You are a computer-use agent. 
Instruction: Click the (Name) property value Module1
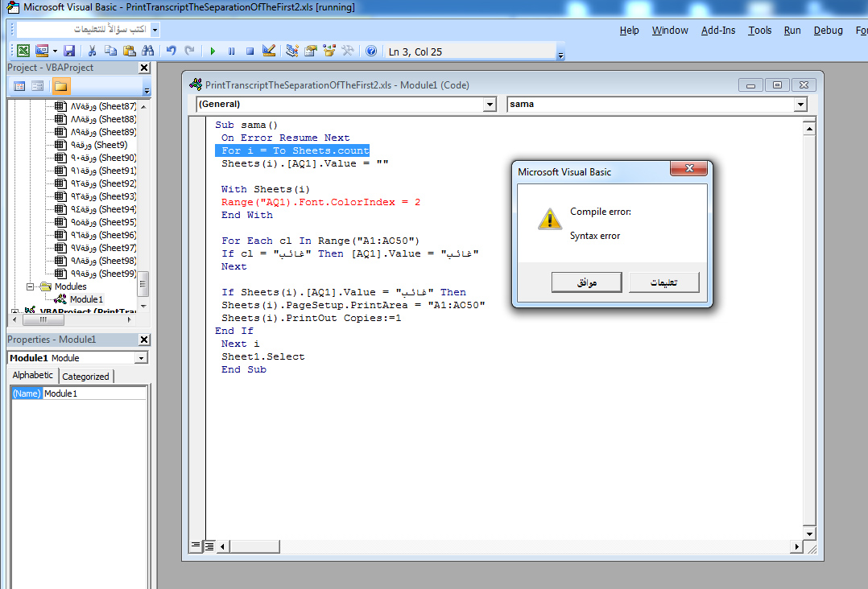(x=94, y=393)
